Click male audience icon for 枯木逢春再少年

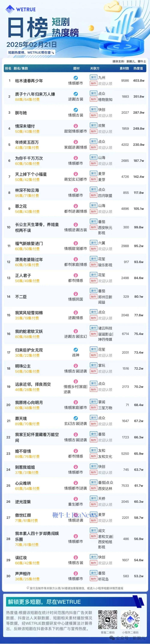pos(76,78)
